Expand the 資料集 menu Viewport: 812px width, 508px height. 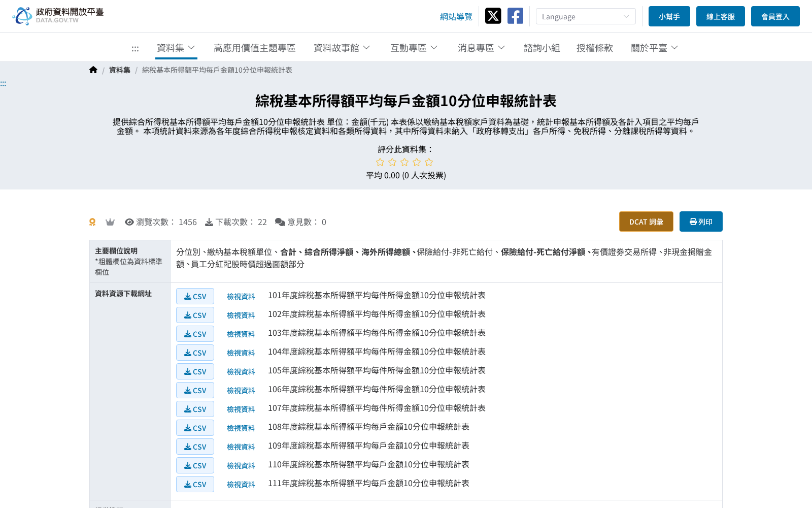[x=176, y=48]
